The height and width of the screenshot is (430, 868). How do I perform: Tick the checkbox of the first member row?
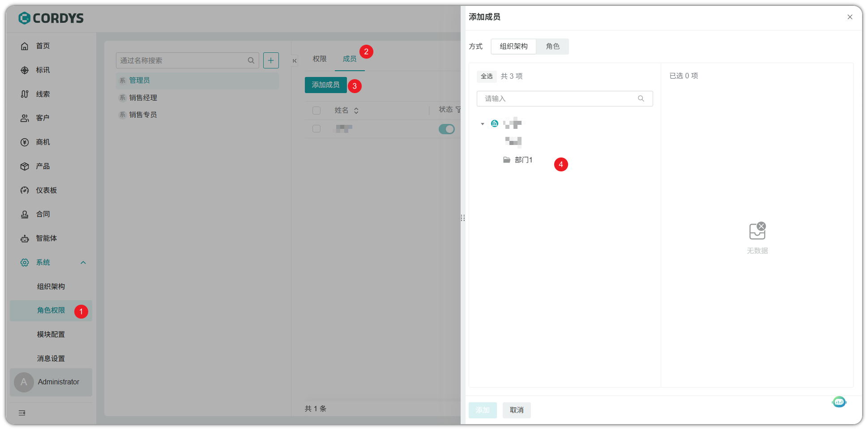(316, 129)
